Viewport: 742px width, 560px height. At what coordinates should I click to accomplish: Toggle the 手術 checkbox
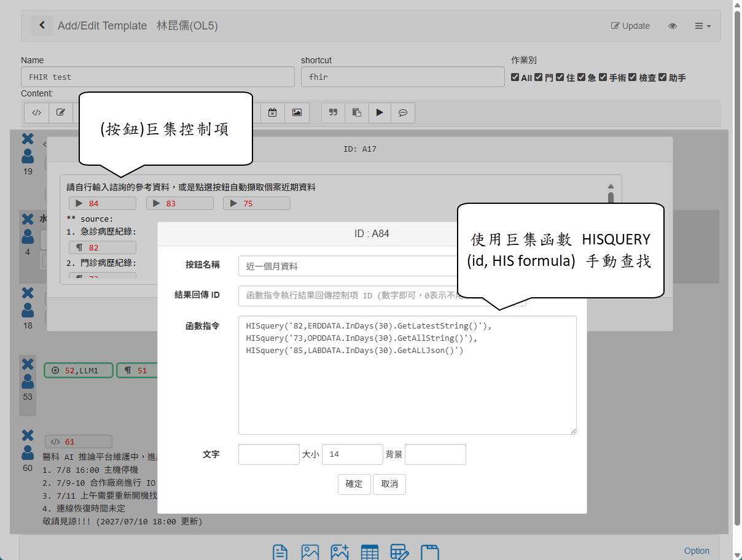pos(603,77)
